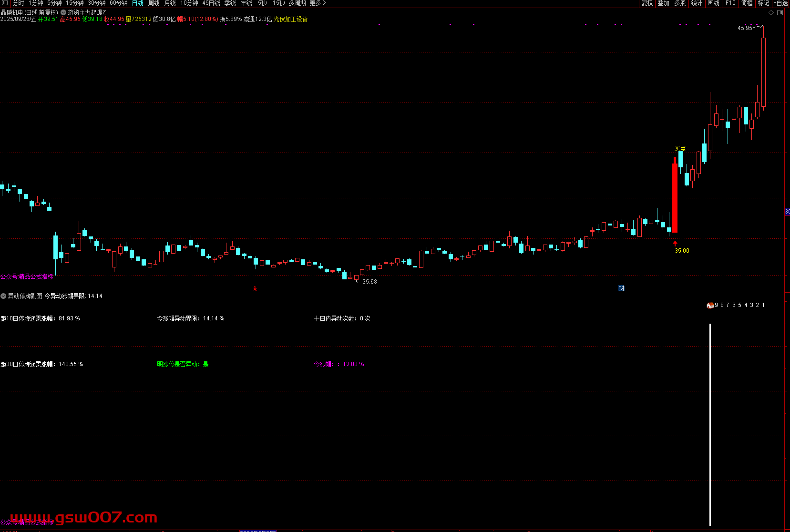Expand the 更多 periods menu
Screen dimensions: 790x532
pos(318,3)
